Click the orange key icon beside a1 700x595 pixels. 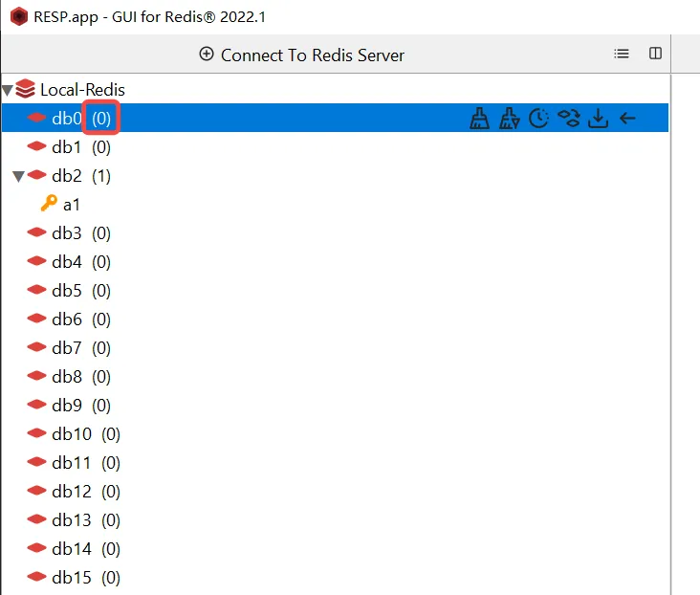[x=49, y=203]
